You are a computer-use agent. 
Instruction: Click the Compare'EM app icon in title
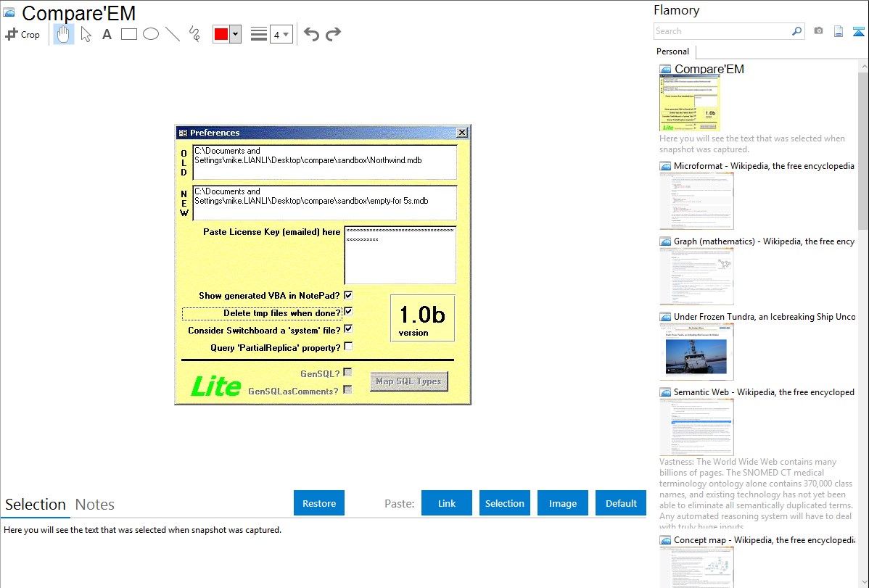click(x=9, y=13)
